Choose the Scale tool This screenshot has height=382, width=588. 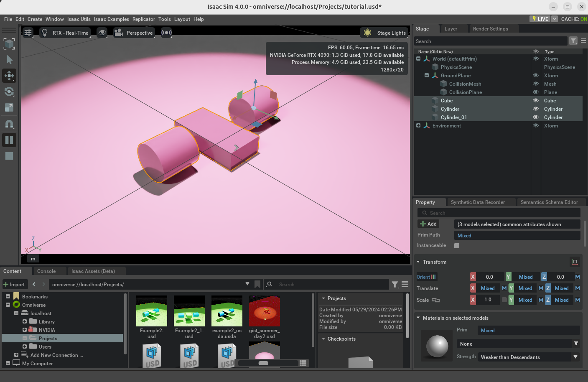[x=9, y=107]
